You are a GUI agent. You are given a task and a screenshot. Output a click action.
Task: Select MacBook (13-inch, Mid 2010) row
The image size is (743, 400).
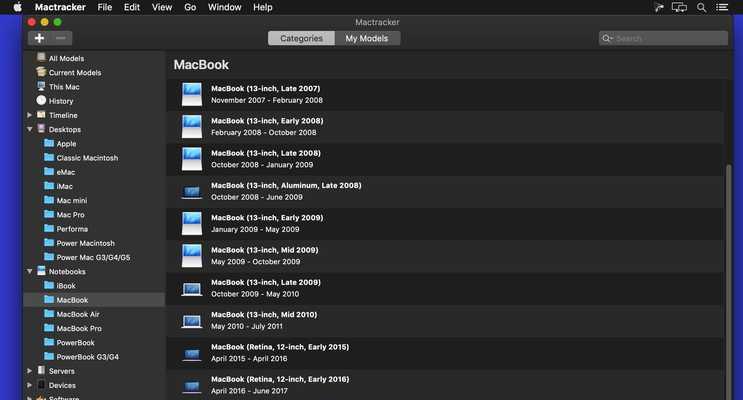(445, 320)
